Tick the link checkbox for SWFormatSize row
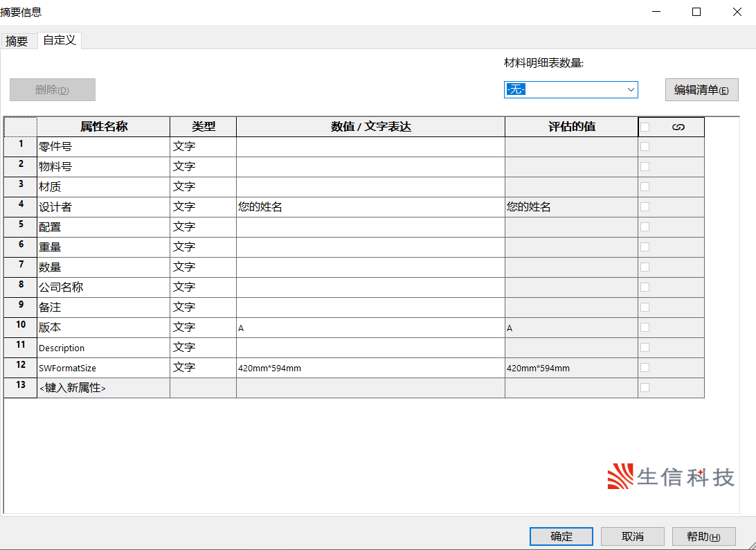 [x=645, y=368]
